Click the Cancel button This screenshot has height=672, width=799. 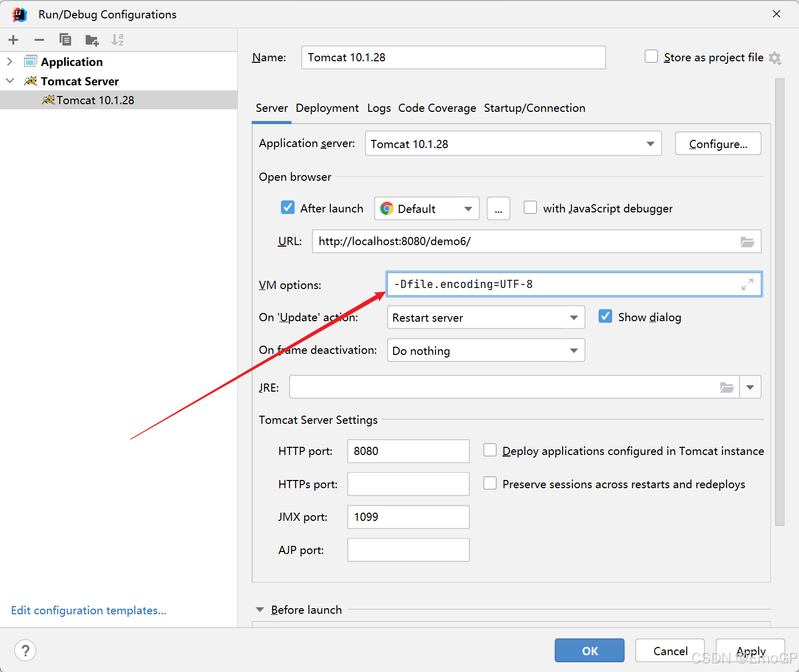tap(670, 651)
